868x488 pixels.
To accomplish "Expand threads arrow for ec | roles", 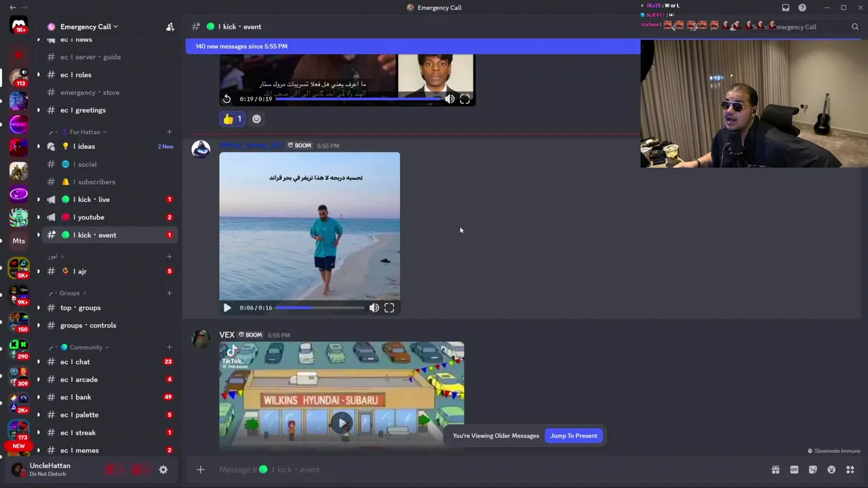I will click(x=38, y=75).
